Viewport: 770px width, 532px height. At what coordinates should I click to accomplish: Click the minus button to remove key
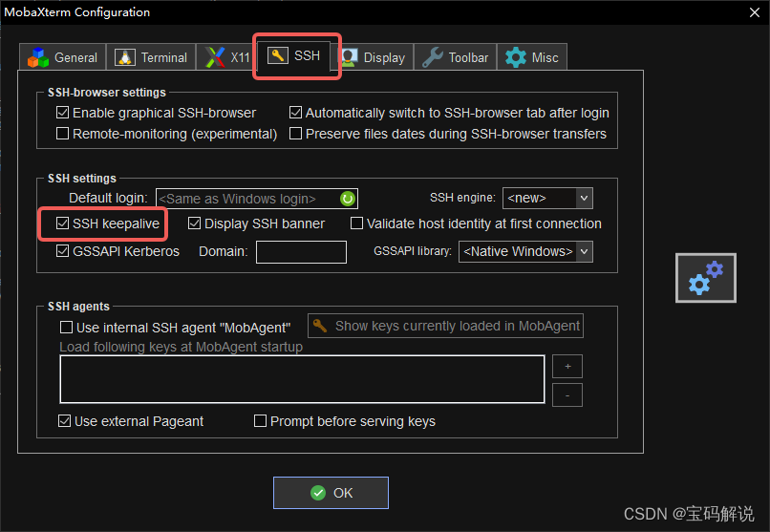tap(567, 395)
